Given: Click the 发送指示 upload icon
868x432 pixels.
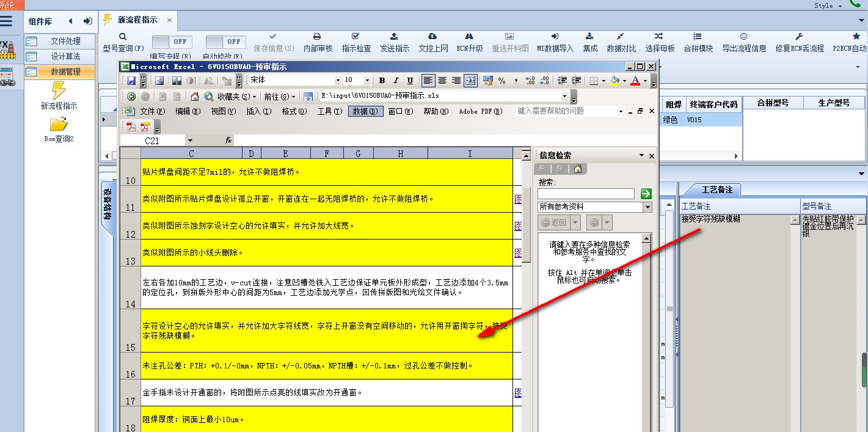Looking at the screenshot, I should 394,37.
